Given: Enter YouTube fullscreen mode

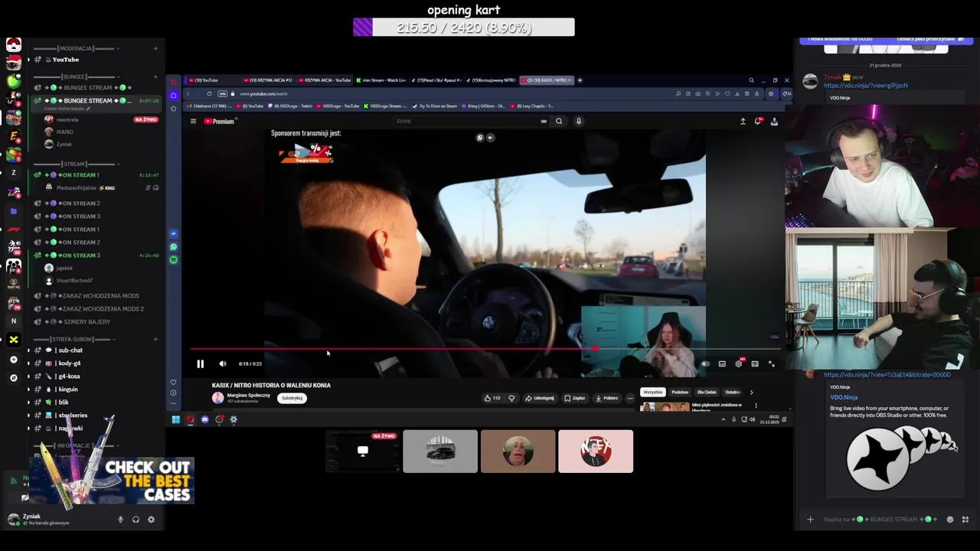Looking at the screenshot, I should (772, 364).
